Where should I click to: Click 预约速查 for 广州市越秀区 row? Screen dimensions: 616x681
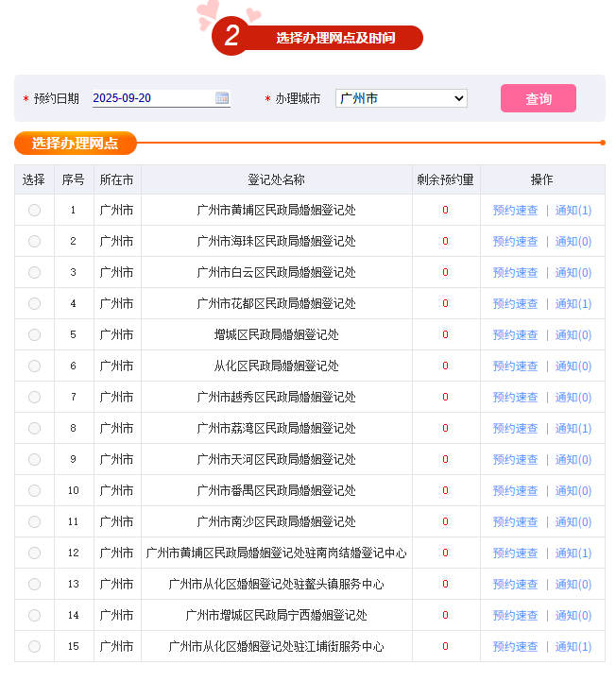[x=515, y=398]
